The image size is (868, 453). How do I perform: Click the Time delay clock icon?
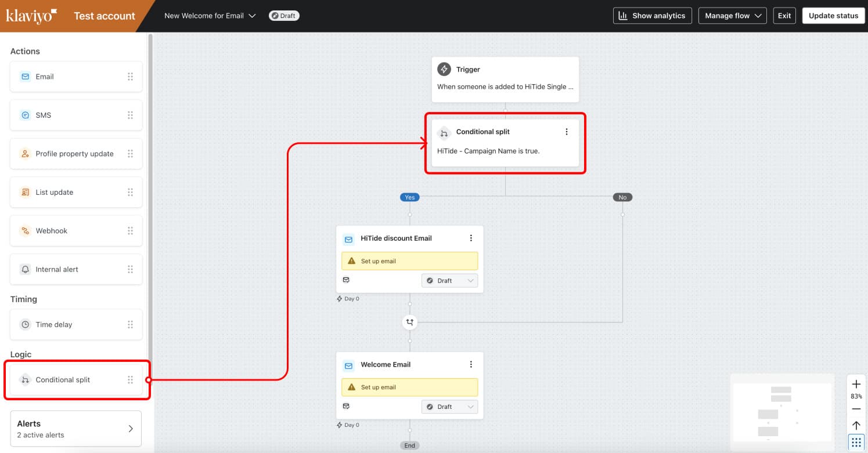click(25, 325)
